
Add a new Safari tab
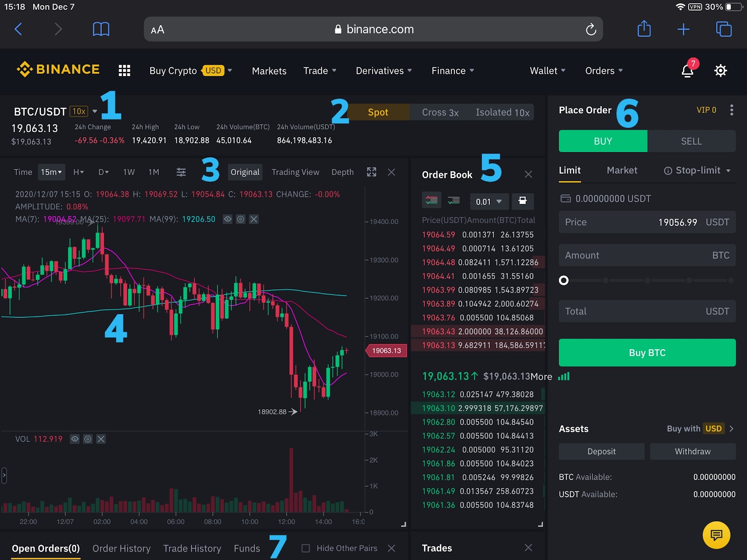tap(683, 29)
